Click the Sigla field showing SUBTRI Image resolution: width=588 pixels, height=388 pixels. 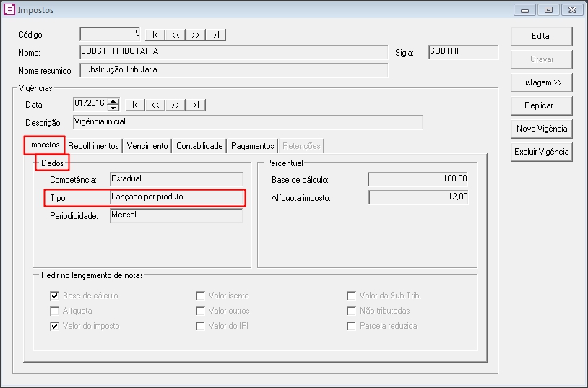click(x=464, y=52)
